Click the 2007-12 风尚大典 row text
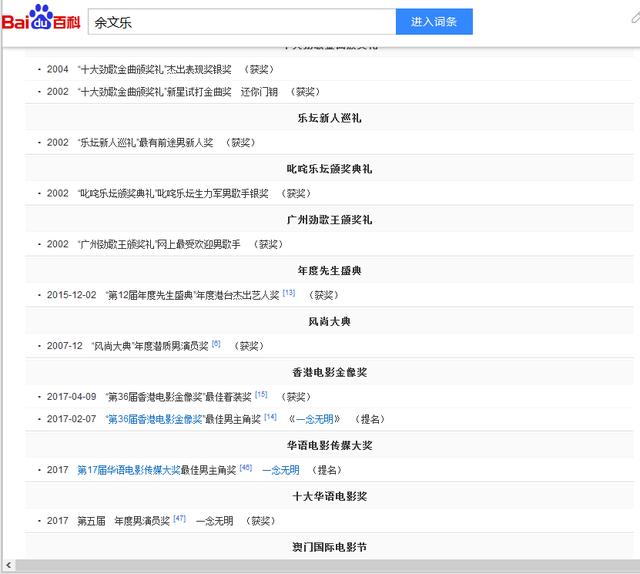The height and width of the screenshot is (574, 640). pyautogui.click(x=155, y=346)
